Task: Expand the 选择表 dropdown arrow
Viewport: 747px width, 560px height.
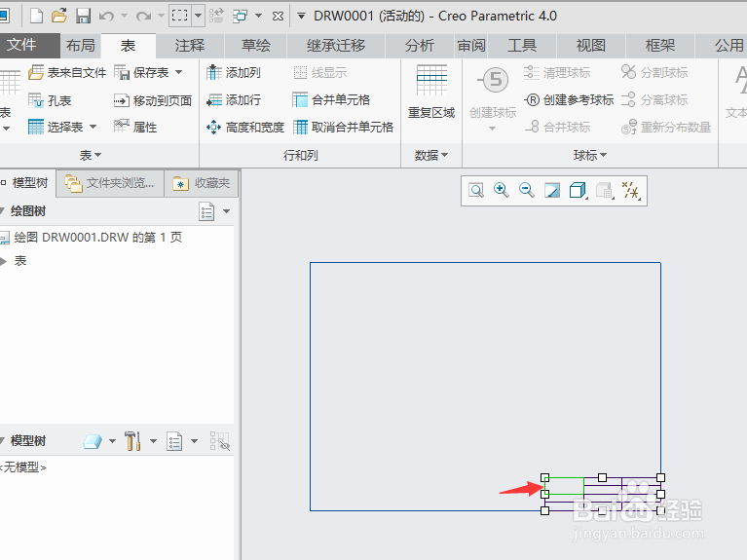Action: (93, 127)
